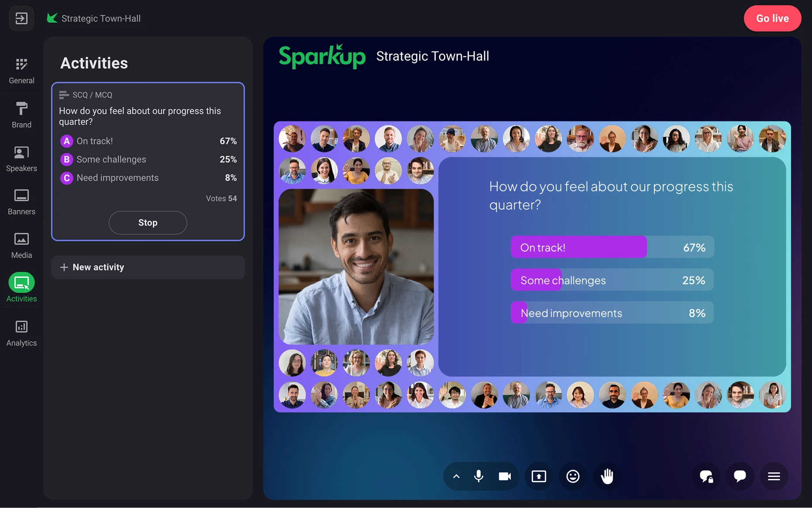The height and width of the screenshot is (508, 812).
Task: Raise hand with the hand icon
Action: [607, 477]
